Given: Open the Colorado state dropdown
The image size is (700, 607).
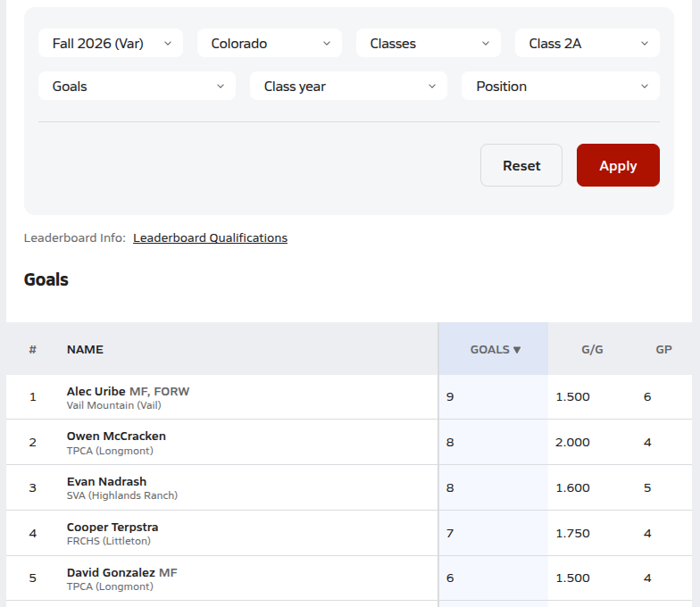Looking at the screenshot, I should pos(270,43).
